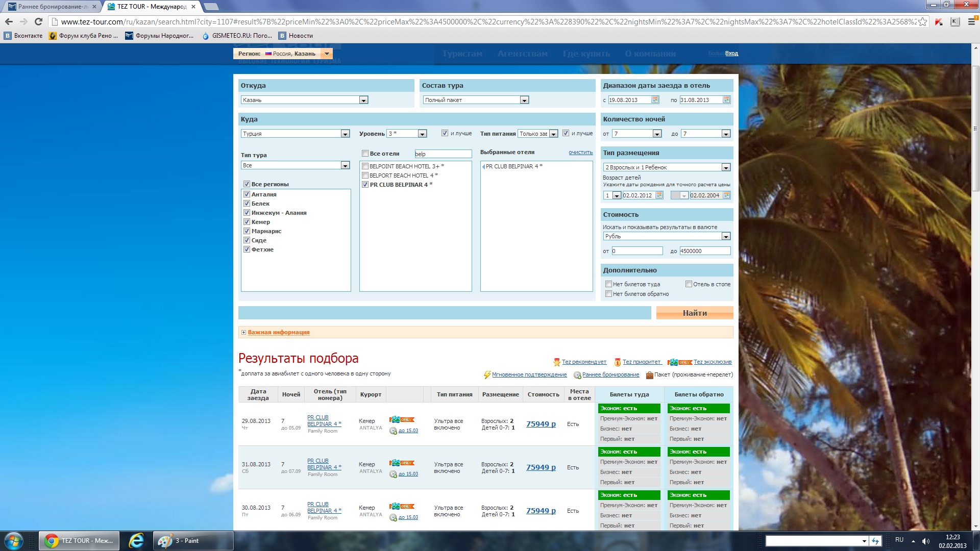Open the Windows Start button

point(14,541)
